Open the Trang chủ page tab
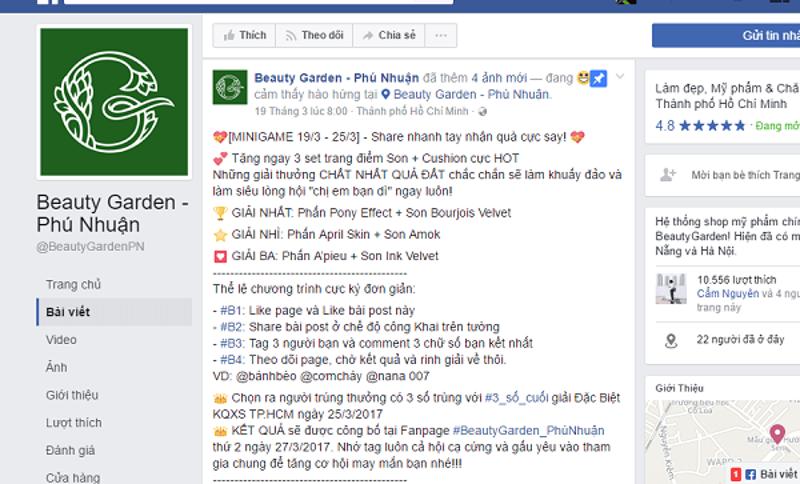This screenshot has width=800, height=484. pos(73,285)
